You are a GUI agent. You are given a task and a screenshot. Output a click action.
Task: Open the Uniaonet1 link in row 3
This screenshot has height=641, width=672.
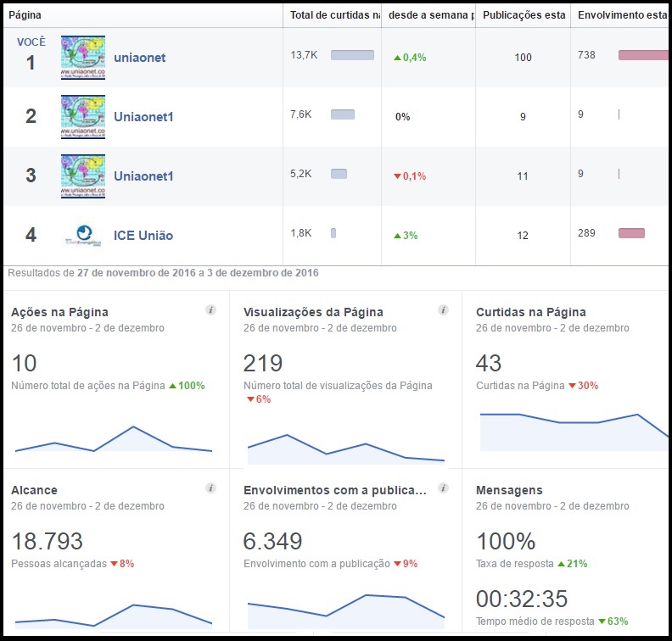click(143, 176)
